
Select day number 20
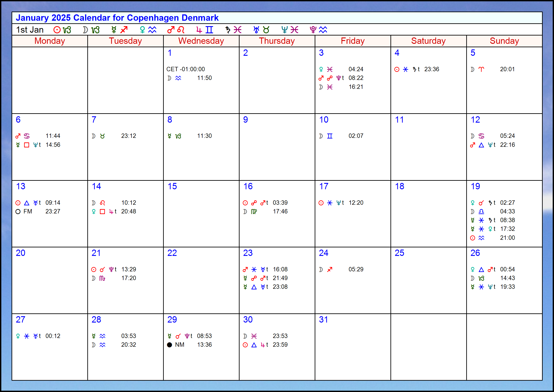20,253
